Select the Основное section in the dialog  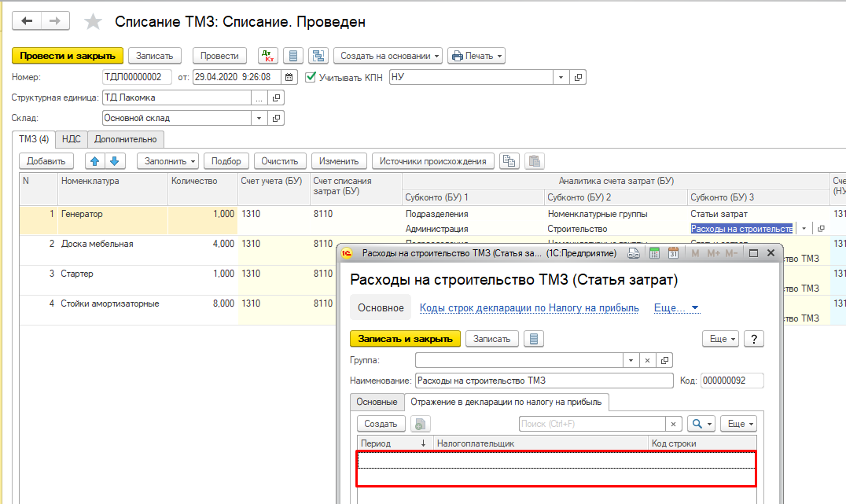point(381,307)
